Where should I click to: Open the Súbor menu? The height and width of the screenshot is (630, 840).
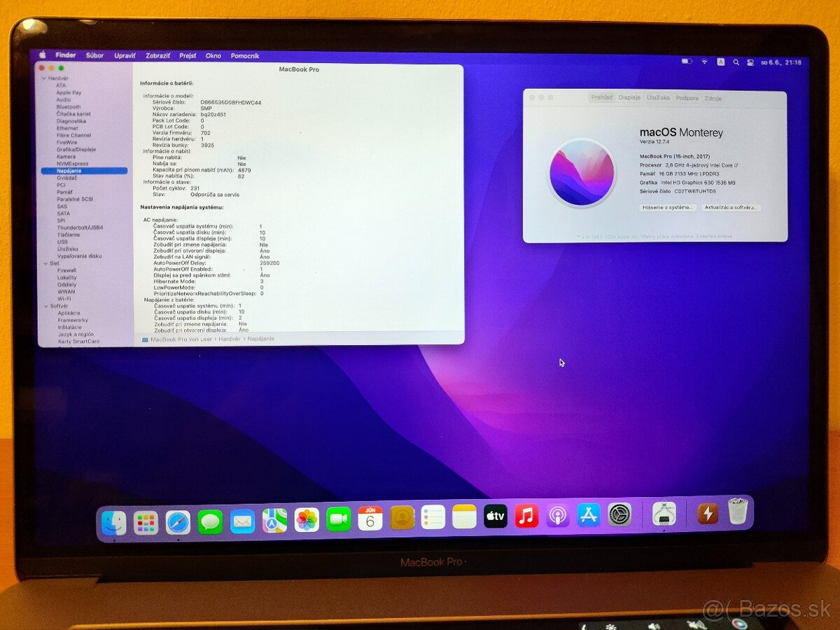tap(94, 55)
